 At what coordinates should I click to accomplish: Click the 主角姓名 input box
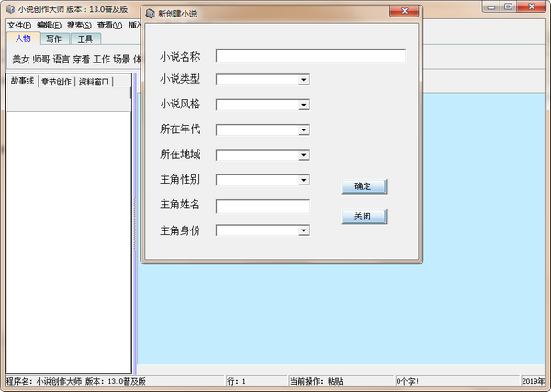[x=263, y=207]
